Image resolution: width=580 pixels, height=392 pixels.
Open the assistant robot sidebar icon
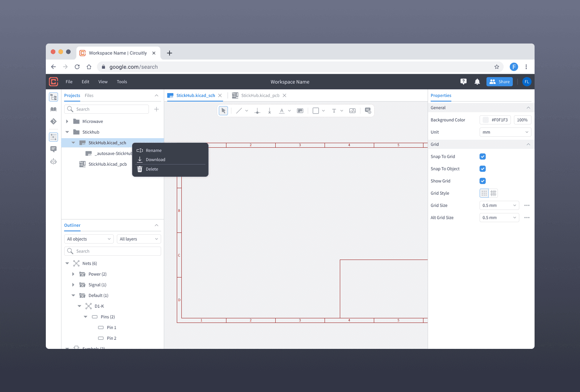click(53, 161)
